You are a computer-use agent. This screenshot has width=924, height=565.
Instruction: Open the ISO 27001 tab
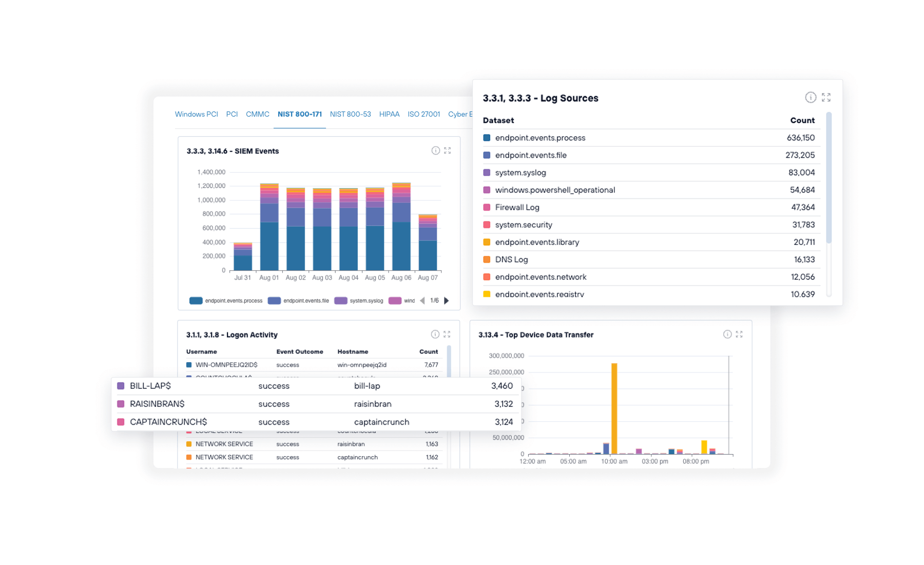423,114
